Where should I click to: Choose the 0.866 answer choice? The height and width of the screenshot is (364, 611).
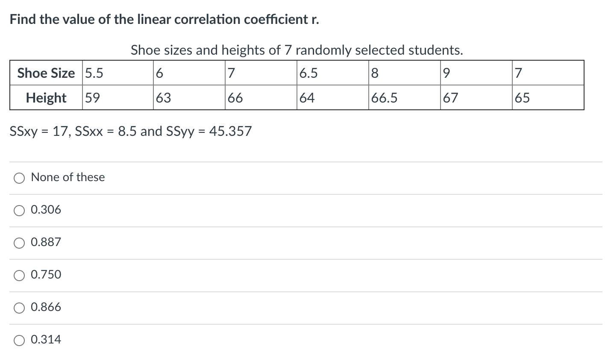(19, 307)
